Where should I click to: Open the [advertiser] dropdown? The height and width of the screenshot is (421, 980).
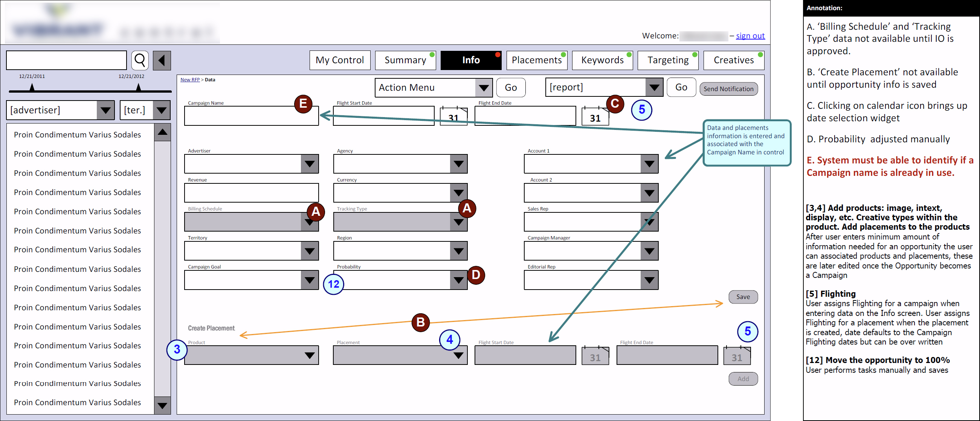(x=106, y=110)
